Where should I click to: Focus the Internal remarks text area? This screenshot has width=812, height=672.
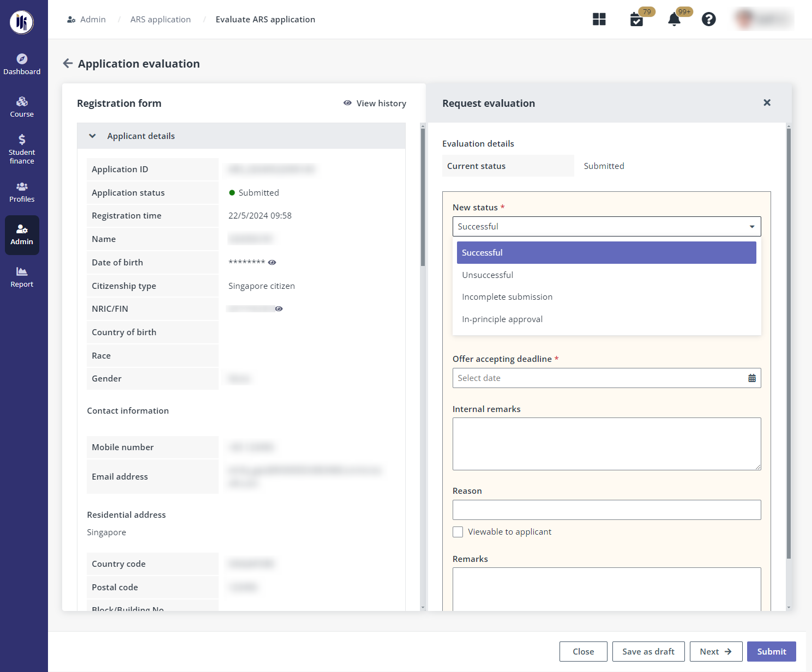[606, 444]
